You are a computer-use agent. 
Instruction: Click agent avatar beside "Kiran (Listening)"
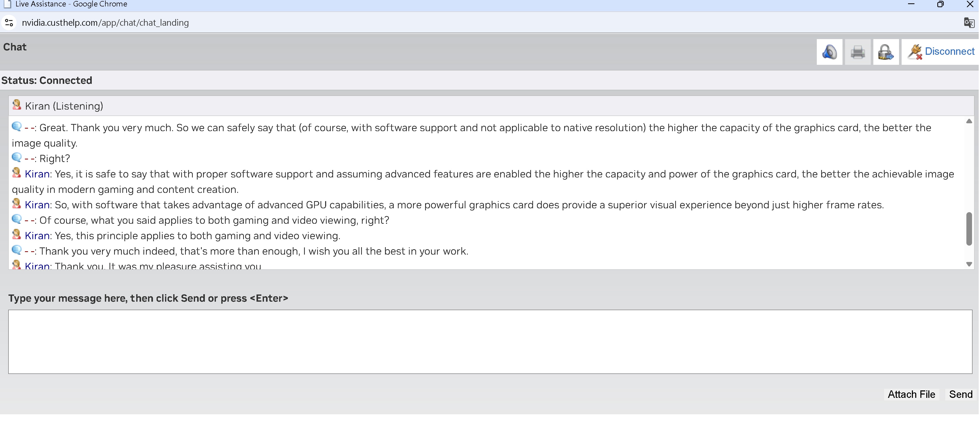pos(16,105)
